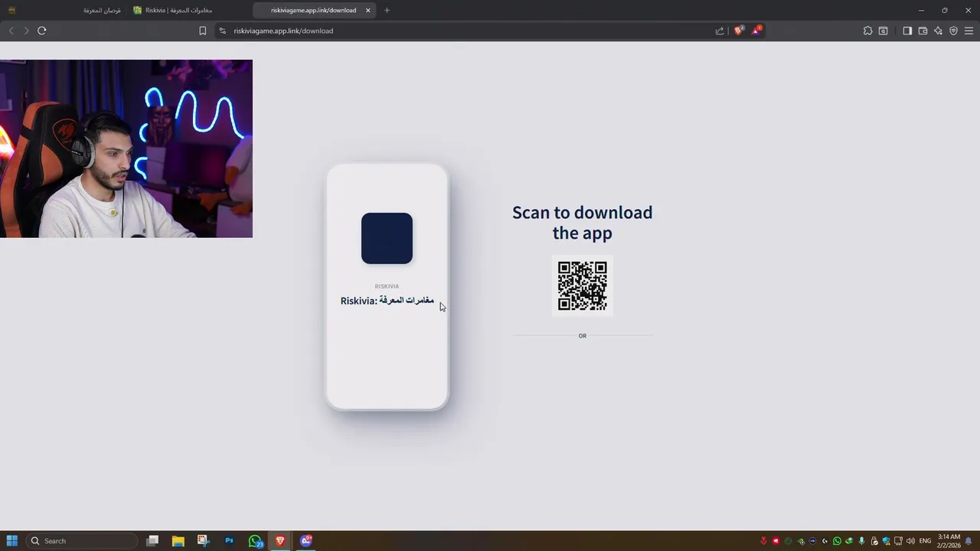Viewport: 980px width, 551px height.
Task: Click the Riskivia app icon square
Action: tap(387, 238)
